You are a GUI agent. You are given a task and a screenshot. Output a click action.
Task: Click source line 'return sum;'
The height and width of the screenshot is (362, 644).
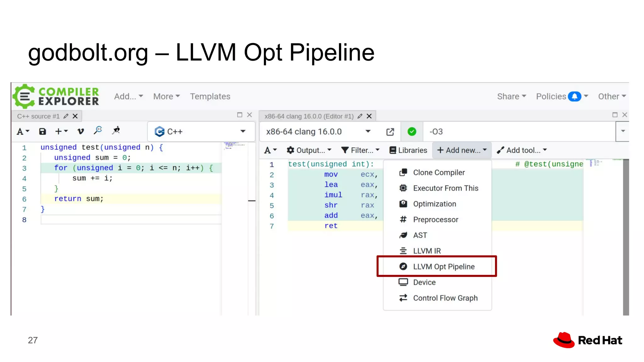79,199
